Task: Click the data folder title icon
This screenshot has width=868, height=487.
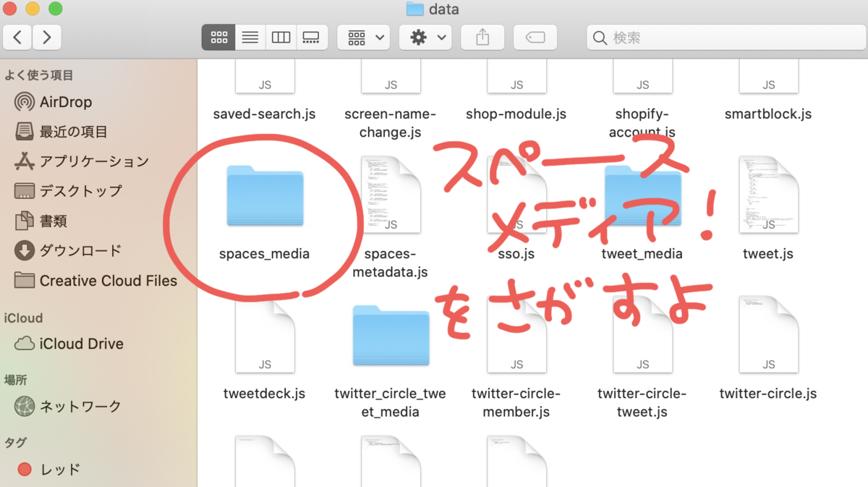Action: [414, 9]
